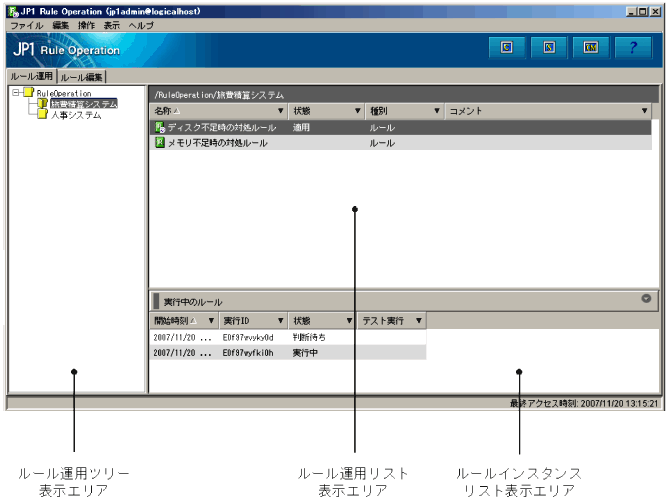Open the コメント column filter dropdown
668x503 pixels.
click(x=645, y=111)
